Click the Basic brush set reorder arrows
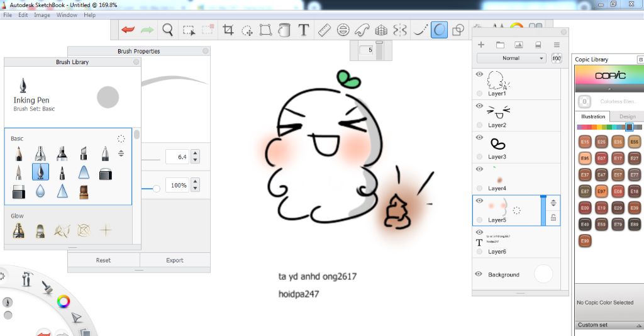The image size is (644, 336). tap(121, 154)
